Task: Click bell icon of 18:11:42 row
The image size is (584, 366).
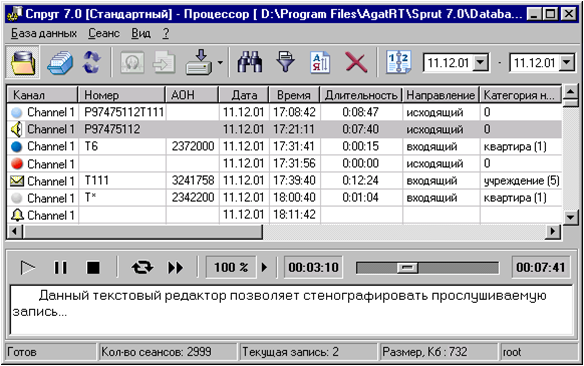Action: 17,215
